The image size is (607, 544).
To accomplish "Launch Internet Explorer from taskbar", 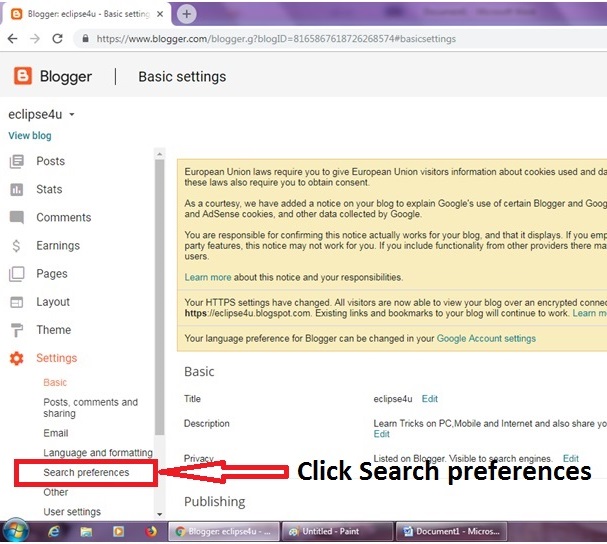I will pyautogui.click(x=54, y=532).
